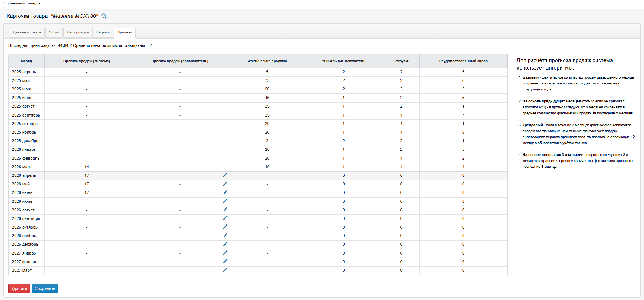The height and width of the screenshot is (300, 644).
Task: Switch to the Опции tab
Action: pyautogui.click(x=54, y=32)
